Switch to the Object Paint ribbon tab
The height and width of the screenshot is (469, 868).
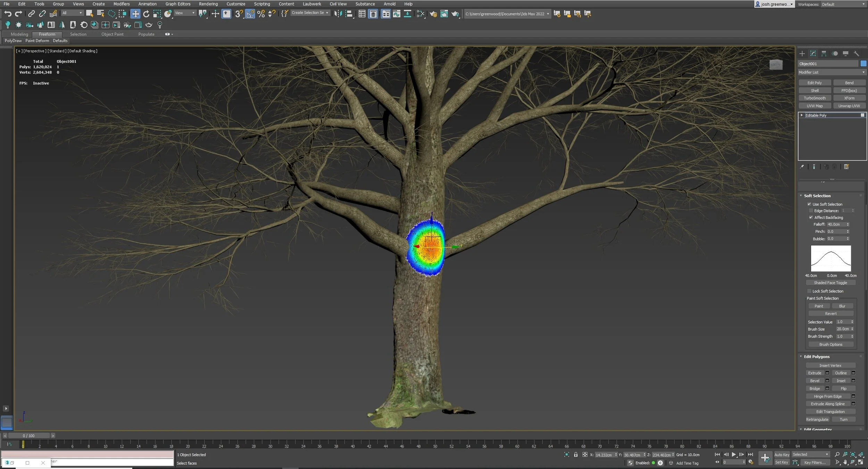coord(112,34)
